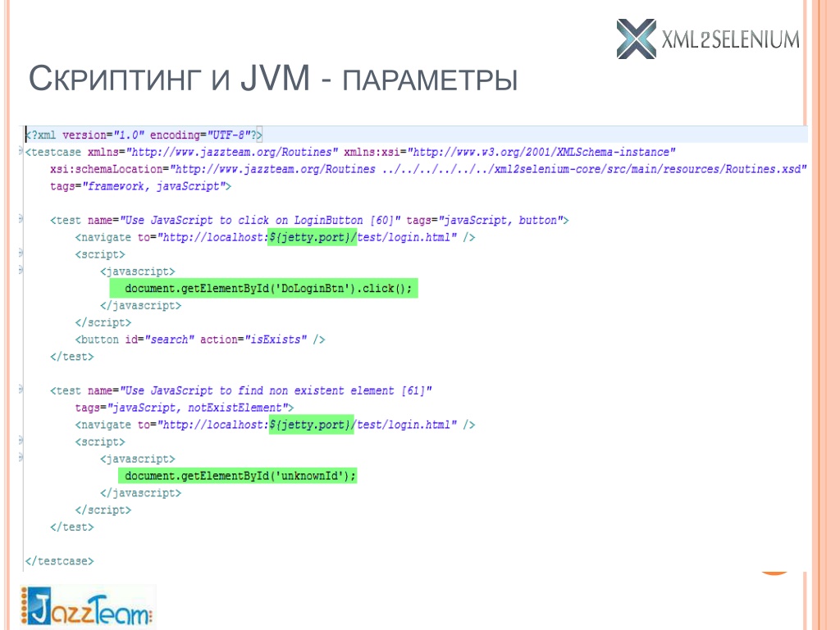Click the slide title "Скриптинг и JVM - параметры"
This screenshot has width=840, height=630.
point(273,78)
